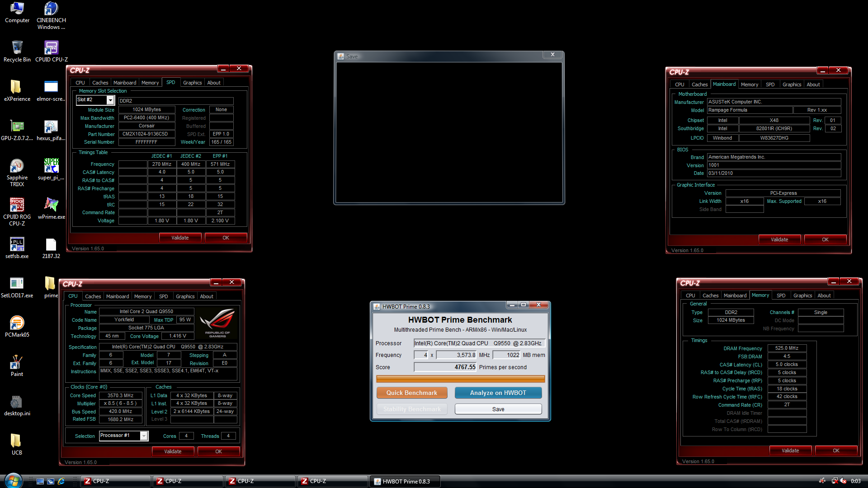Launch PCMark05 desktop icon
The width and height of the screenshot is (868, 488).
click(x=17, y=326)
